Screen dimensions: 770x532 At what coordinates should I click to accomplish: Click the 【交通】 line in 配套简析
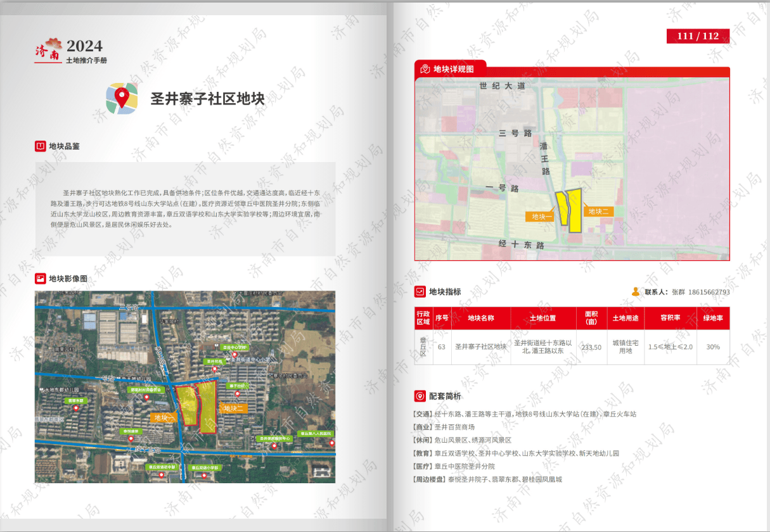(x=523, y=414)
